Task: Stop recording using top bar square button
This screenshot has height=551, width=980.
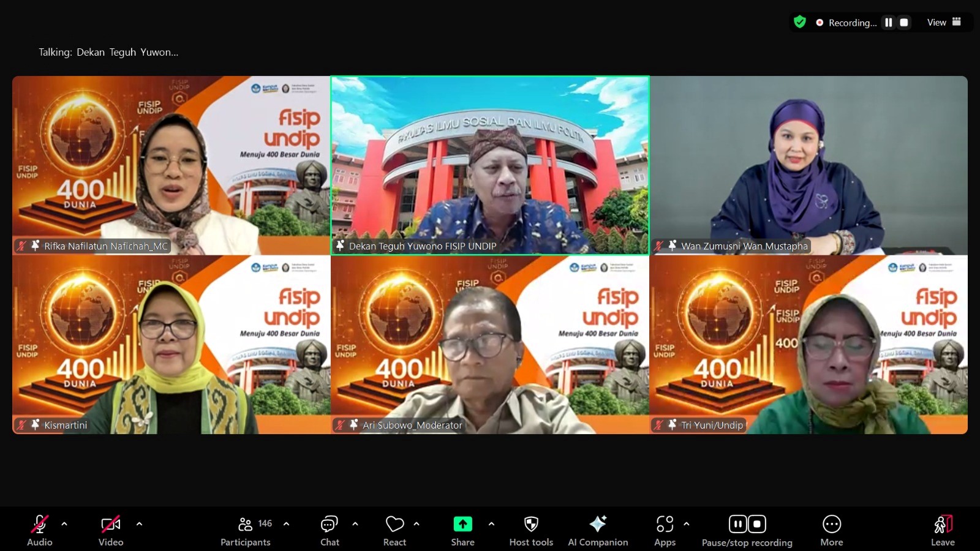Action: (903, 23)
